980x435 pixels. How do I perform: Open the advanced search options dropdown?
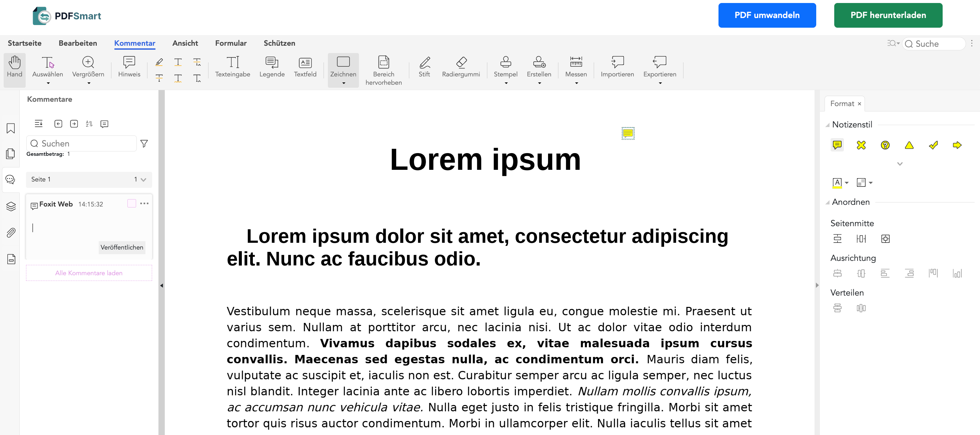pyautogui.click(x=893, y=43)
